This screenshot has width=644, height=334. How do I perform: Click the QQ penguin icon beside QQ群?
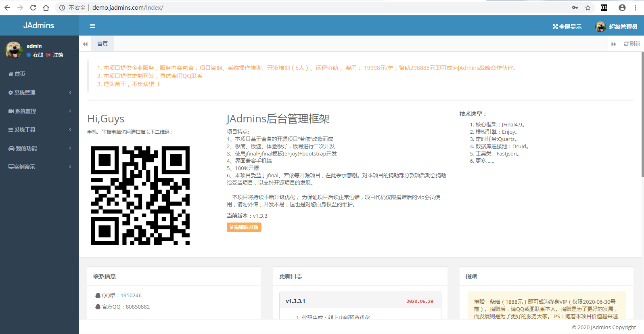pos(98,296)
